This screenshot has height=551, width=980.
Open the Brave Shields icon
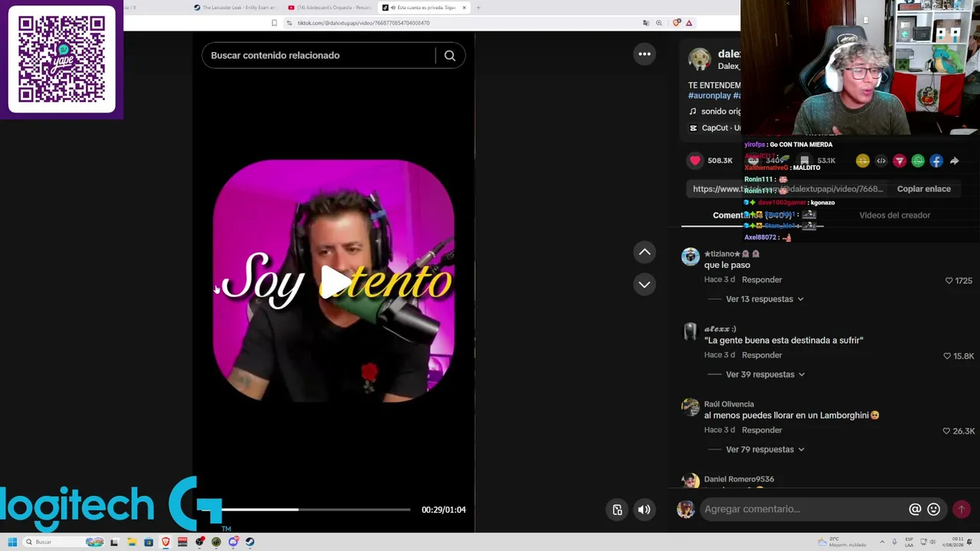tap(677, 23)
